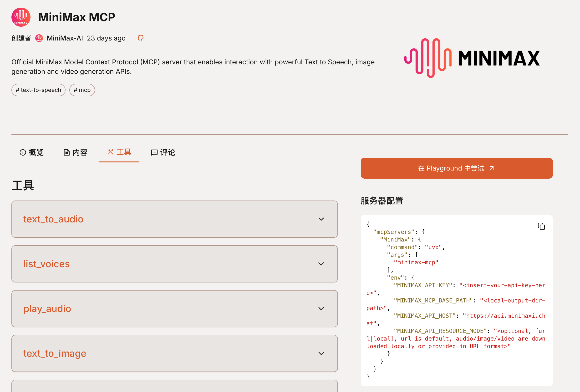Click the MiniMax MCP round logo

21,17
